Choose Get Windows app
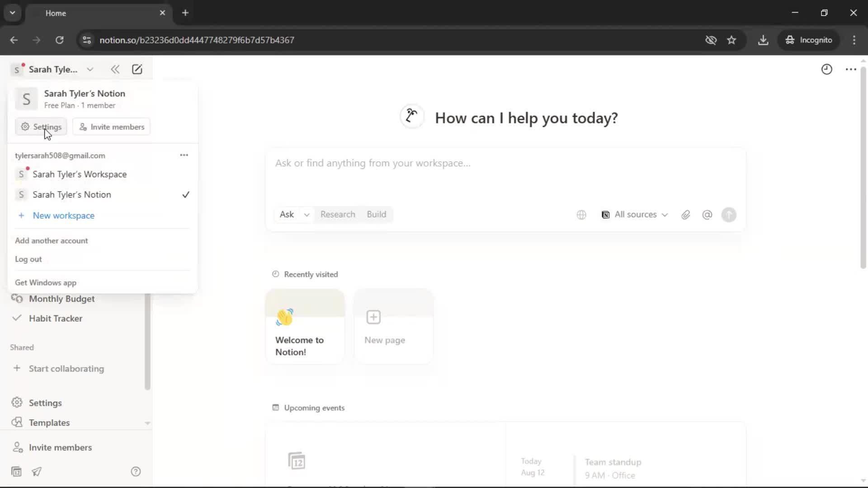Image resolution: width=868 pixels, height=488 pixels. (46, 283)
